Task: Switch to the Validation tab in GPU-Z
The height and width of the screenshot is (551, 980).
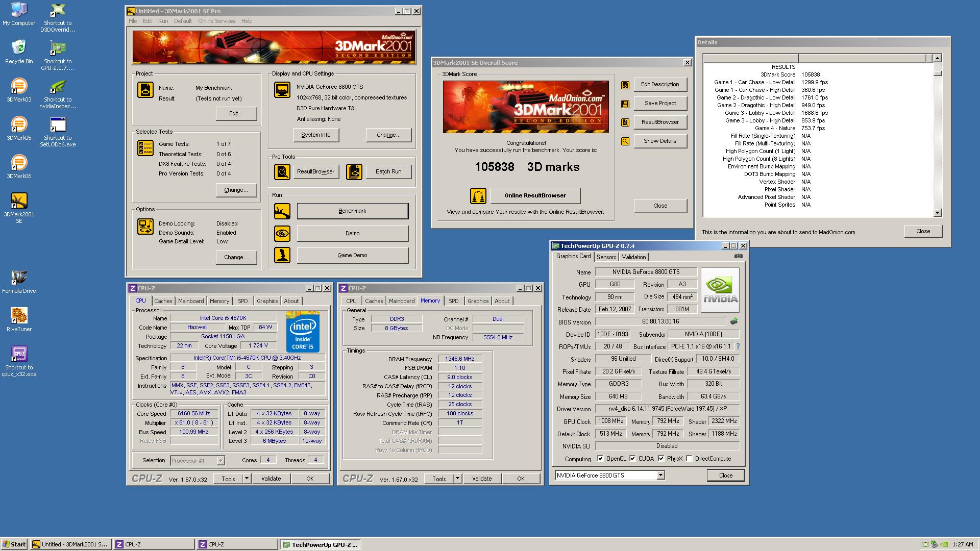Action: tap(633, 257)
